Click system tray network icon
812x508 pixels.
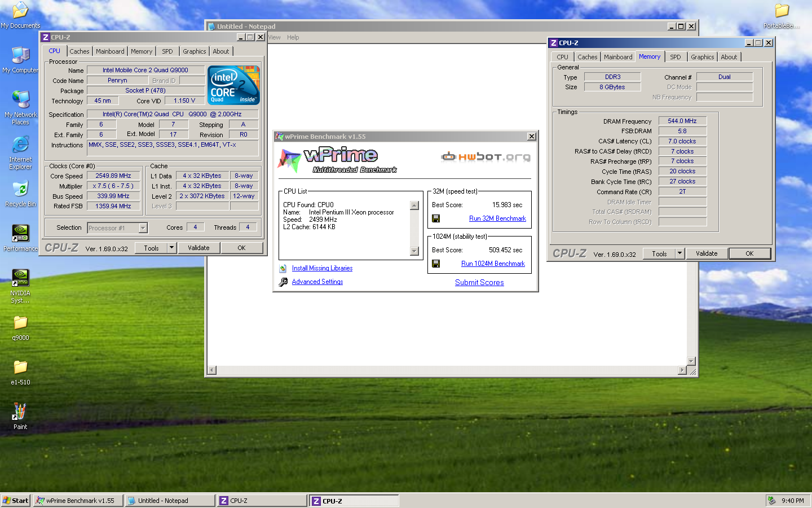pyautogui.click(x=771, y=501)
